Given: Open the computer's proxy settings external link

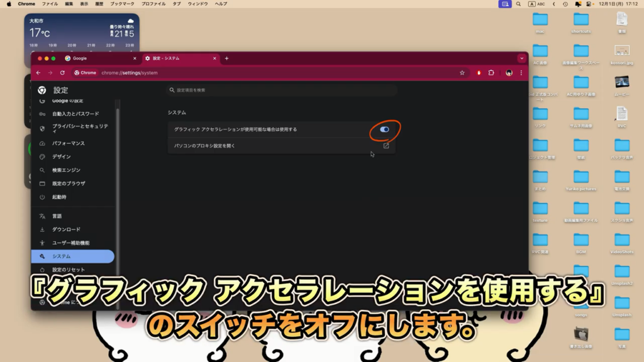Looking at the screenshot, I should [386, 146].
